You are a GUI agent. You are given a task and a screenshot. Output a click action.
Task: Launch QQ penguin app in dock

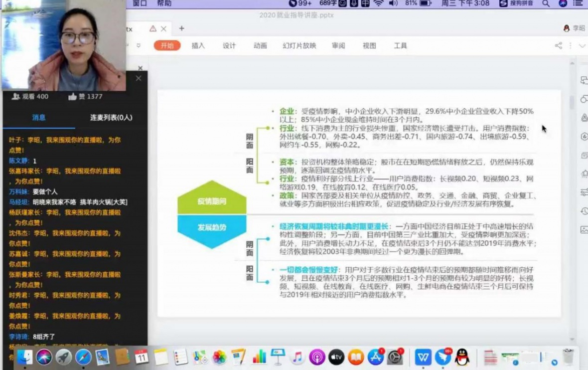(x=462, y=357)
